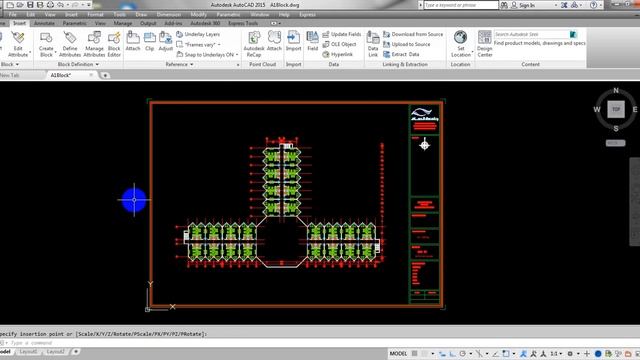Screen dimensions: 640x360
Task: Switch to the Output ribbon tab
Action: click(x=148, y=23)
